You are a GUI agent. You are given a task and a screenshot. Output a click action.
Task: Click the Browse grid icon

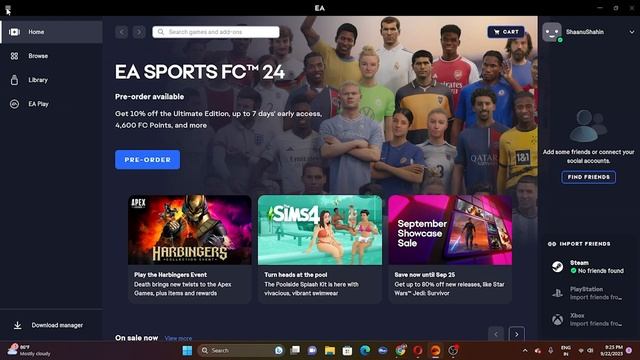[14, 56]
